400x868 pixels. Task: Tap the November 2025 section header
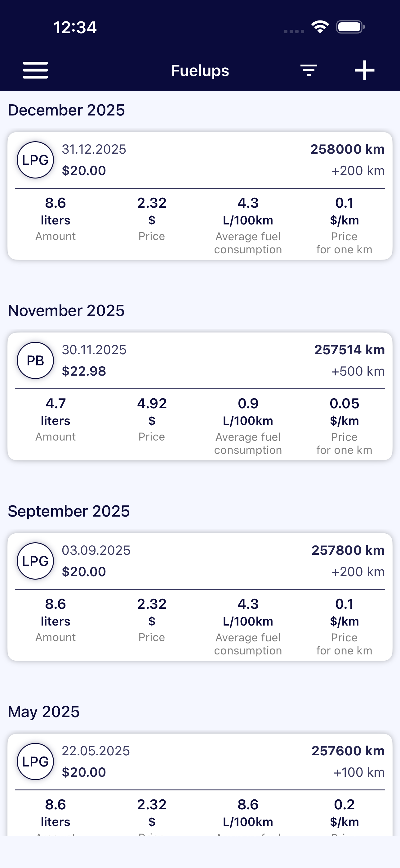click(66, 311)
